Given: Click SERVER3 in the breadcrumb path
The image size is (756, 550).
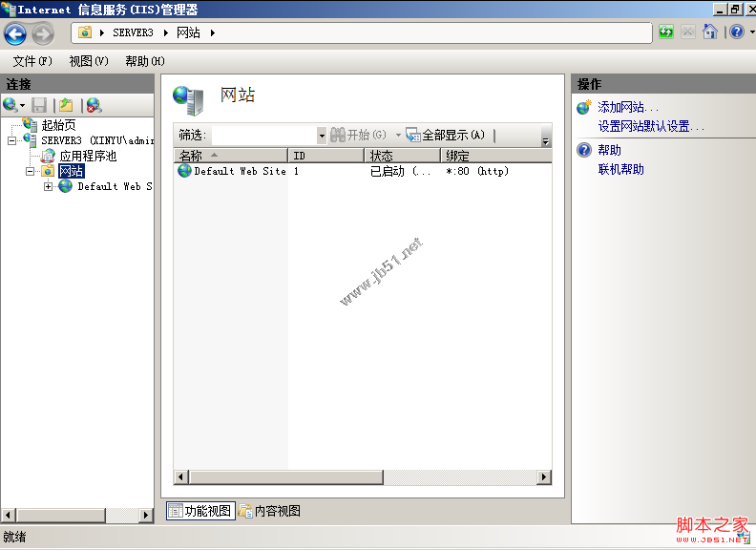Looking at the screenshot, I should 133,32.
